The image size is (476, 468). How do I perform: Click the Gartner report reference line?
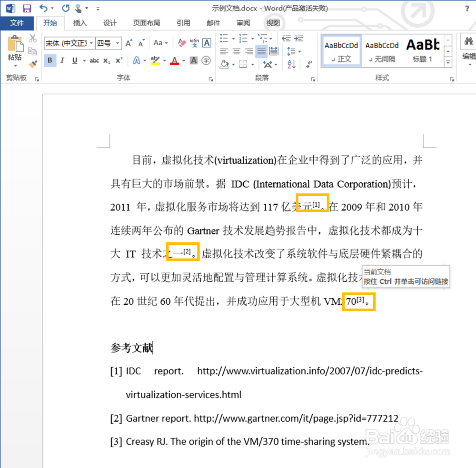tap(254, 418)
